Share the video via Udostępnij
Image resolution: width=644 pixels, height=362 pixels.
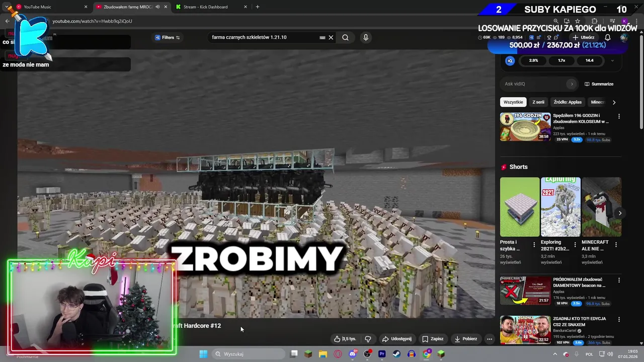click(x=397, y=339)
